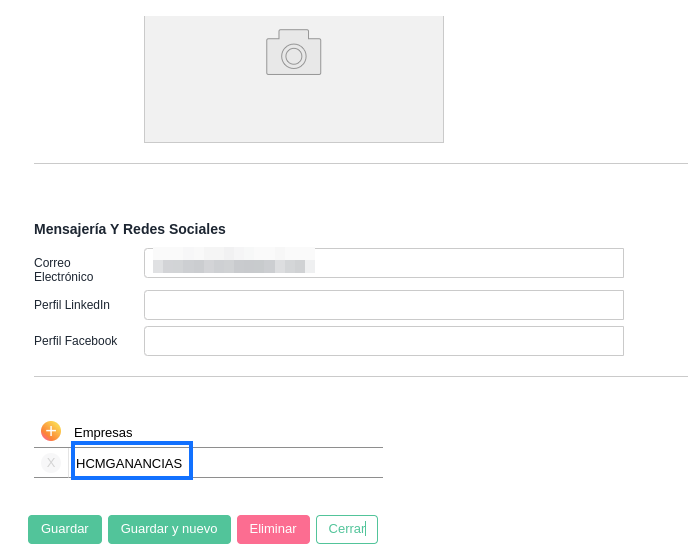Close the form with Cerrar
The height and width of the screenshot is (550, 688).
[346, 529]
